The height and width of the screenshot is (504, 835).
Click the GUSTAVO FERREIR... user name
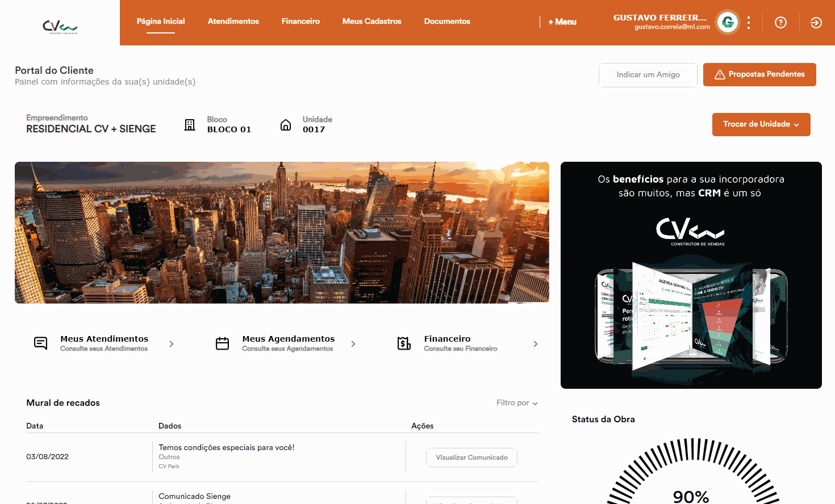point(660,18)
